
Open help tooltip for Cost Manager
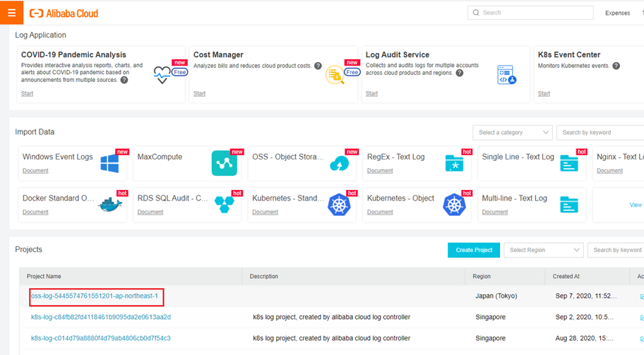pos(318,66)
